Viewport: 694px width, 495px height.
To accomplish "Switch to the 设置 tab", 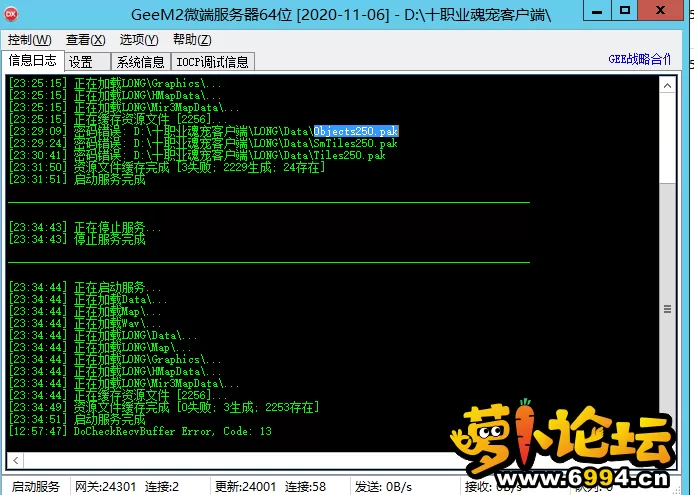I will [88, 62].
